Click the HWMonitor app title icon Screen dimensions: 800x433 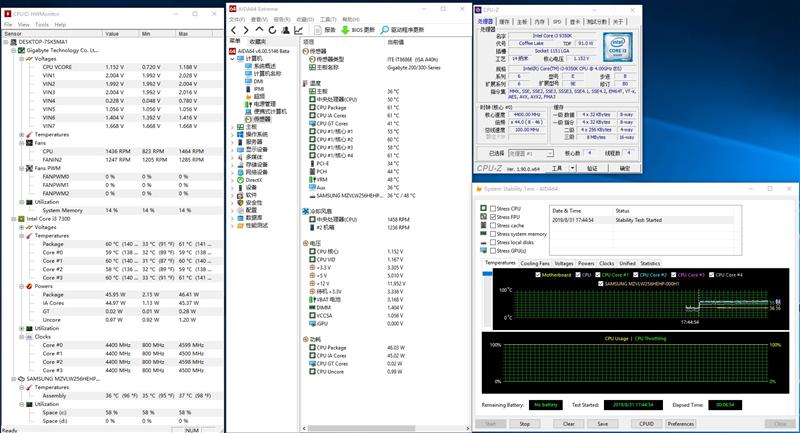(7, 14)
